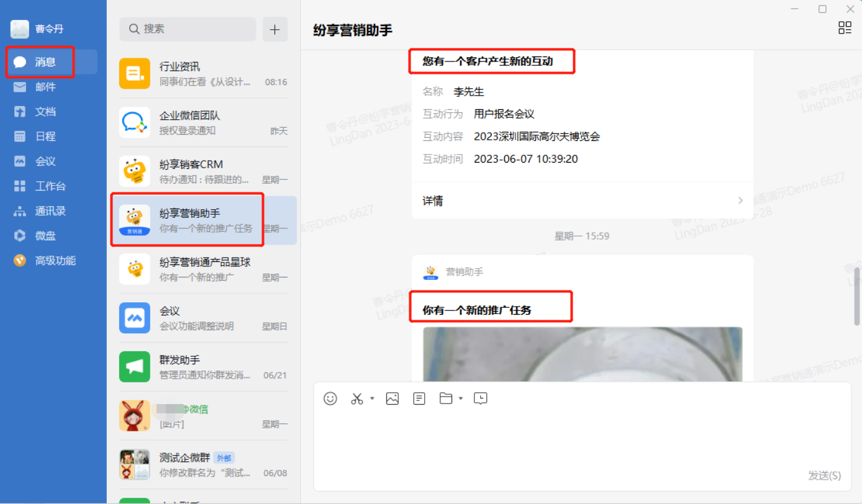
Task: Click 详情 link in the customer card
Action: click(x=433, y=201)
